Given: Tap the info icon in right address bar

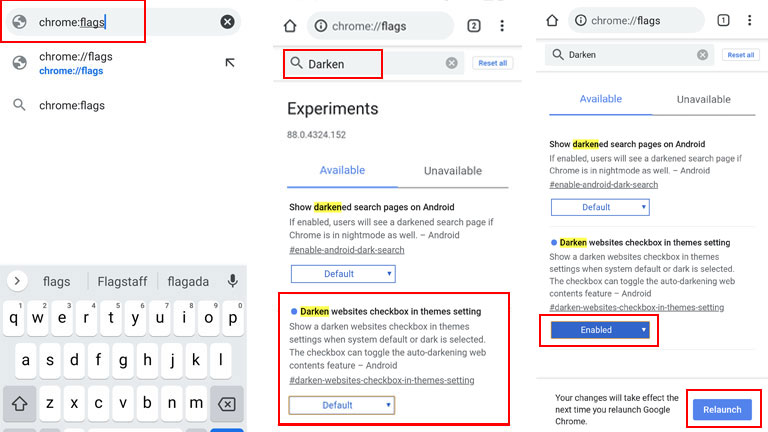Looking at the screenshot, I should pos(581,21).
